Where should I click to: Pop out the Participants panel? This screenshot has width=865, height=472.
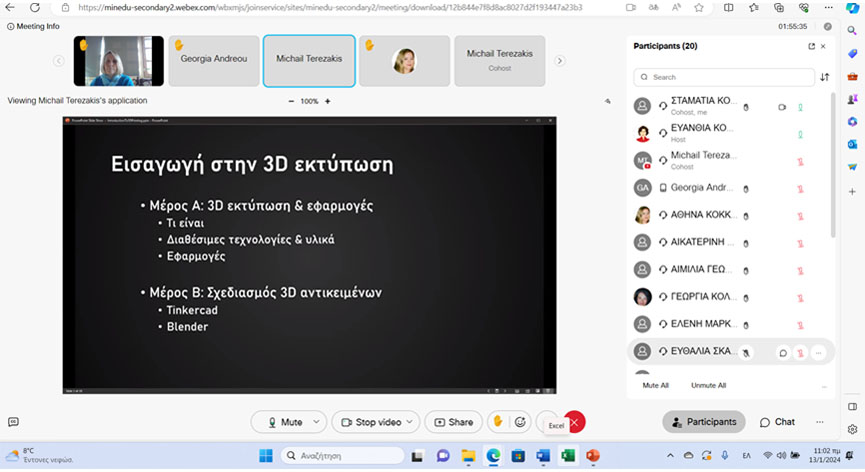click(811, 46)
